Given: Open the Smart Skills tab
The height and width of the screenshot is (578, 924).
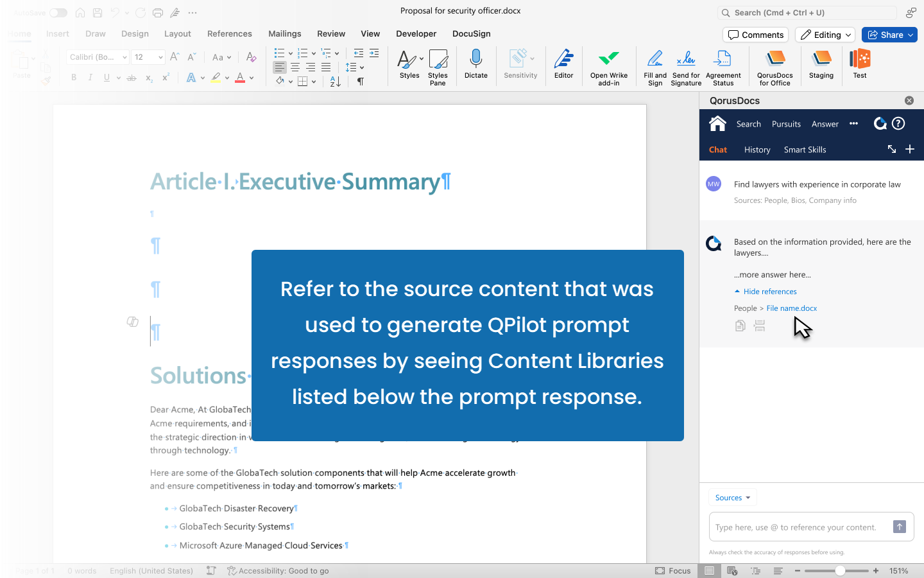Looking at the screenshot, I should (x=805, y=150).
